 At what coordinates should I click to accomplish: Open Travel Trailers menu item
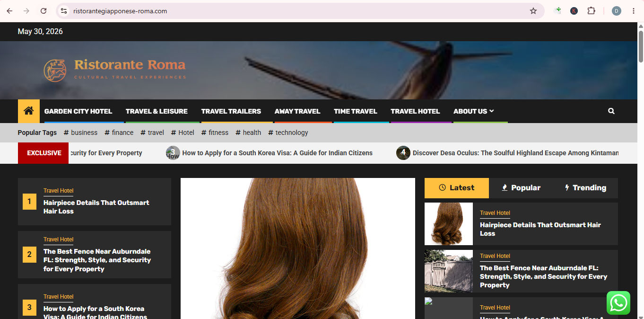coord(231,111)
